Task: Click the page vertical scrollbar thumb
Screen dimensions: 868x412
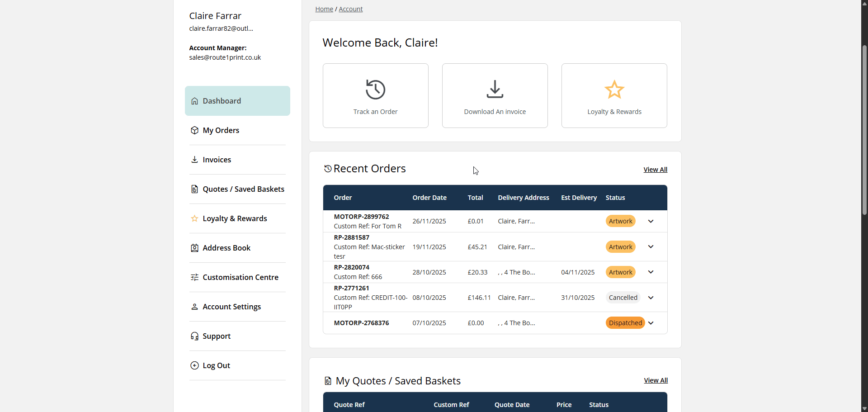Action: 864,130
